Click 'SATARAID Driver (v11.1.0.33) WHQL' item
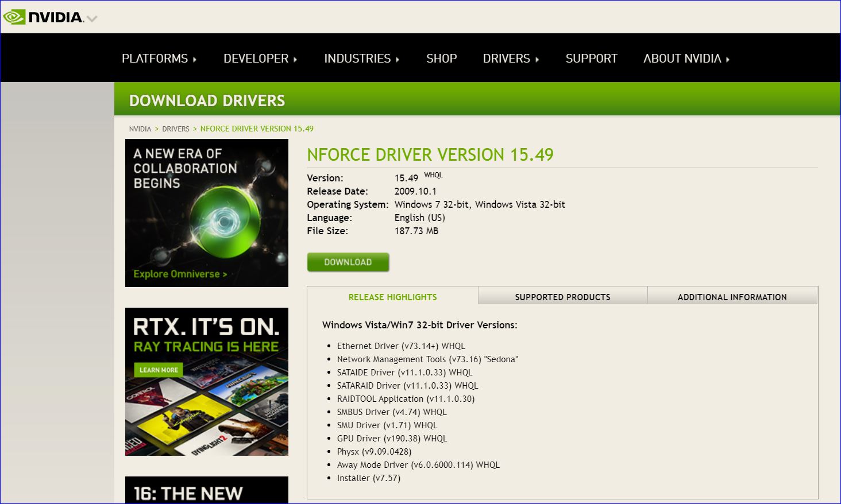 pos(408,386)
